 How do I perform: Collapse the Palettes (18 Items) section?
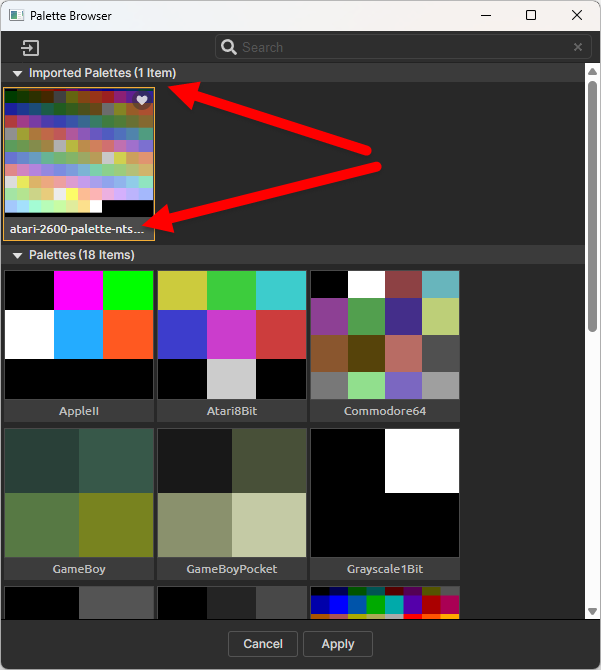tap(17, 255)
